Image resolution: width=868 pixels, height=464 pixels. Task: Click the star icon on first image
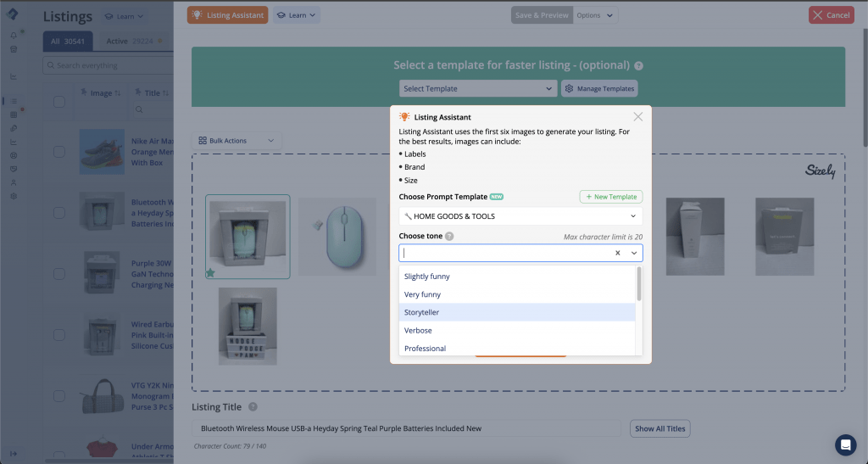tap(209, 272)
